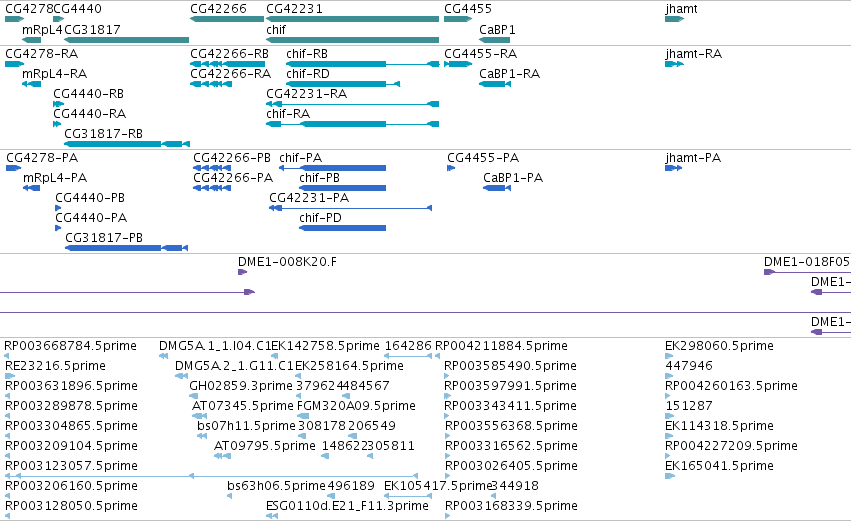Image resolution: width=851 pixels, height=521 pixels.
Task: Click the CG42231-PA protein label
Action: (x=309, y=198)
